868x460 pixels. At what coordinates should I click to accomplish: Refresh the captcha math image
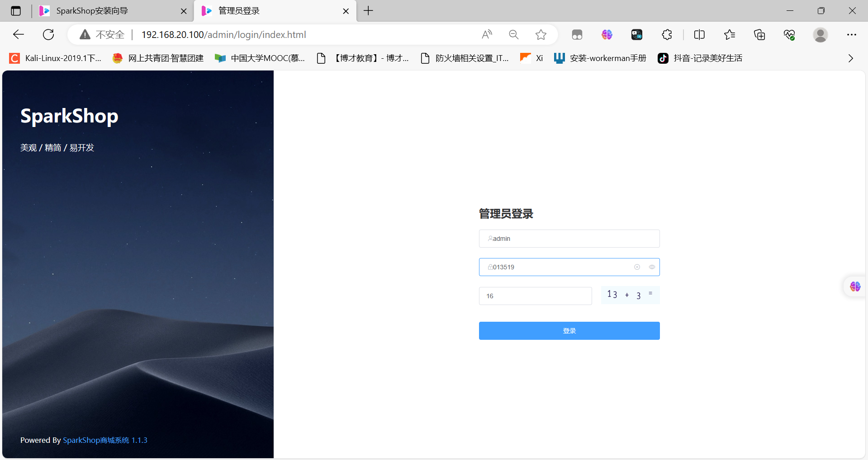pos(630,295)
